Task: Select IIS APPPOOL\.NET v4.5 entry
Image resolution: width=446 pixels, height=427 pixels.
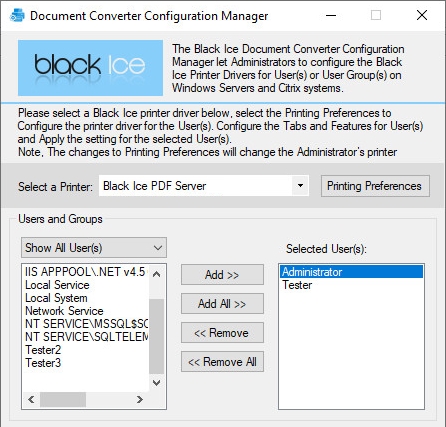Action: click(85, 272)
